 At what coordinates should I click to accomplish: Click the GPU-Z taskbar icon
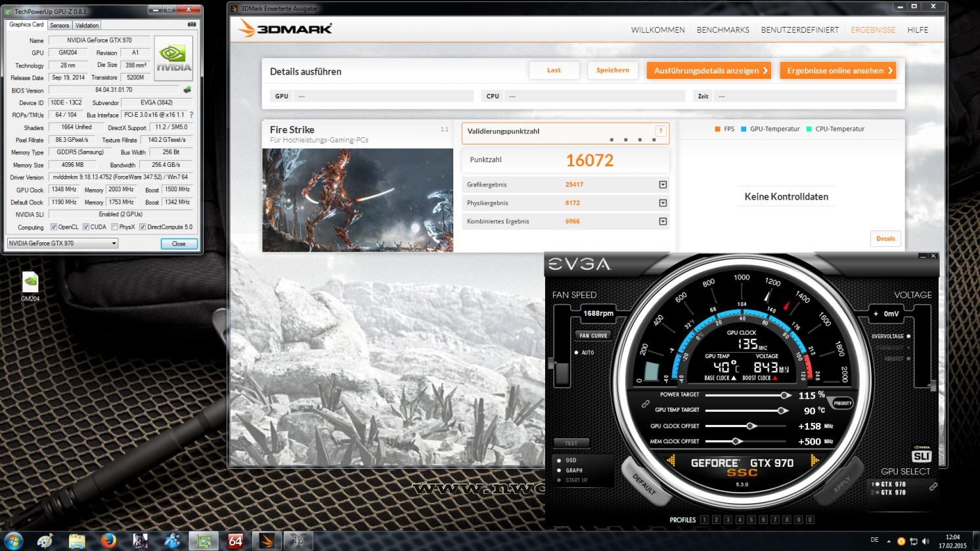pos(204,540)
